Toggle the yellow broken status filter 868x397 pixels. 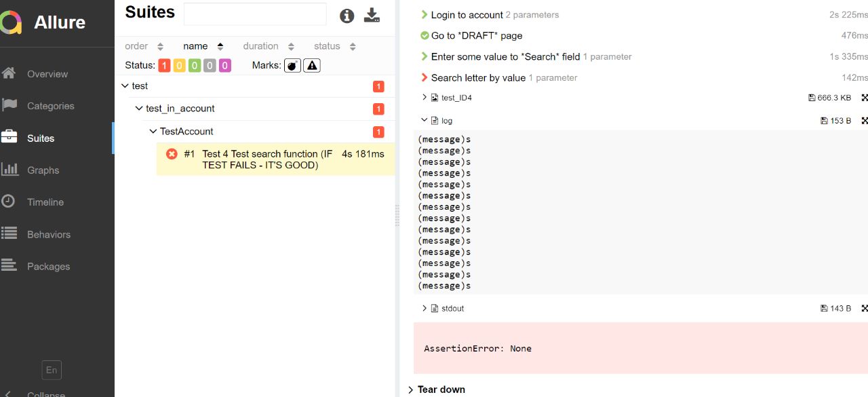point(179,65)
